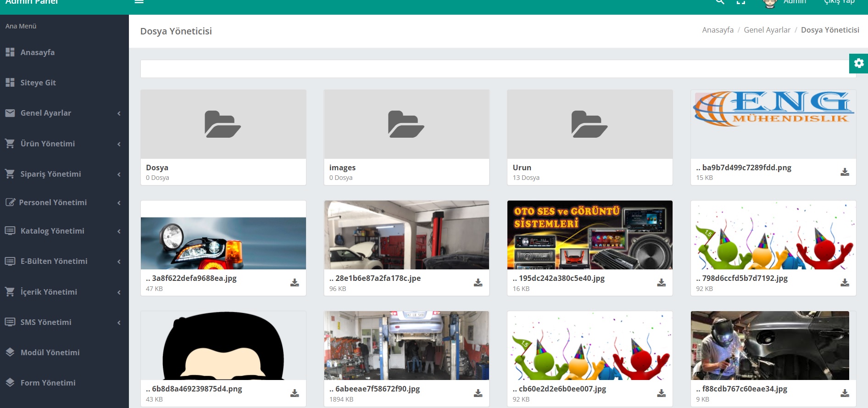Download the f88cdb767c60eae34.jpg file
The height and width of the screenshot is (408, 868).
pos(844,393)
